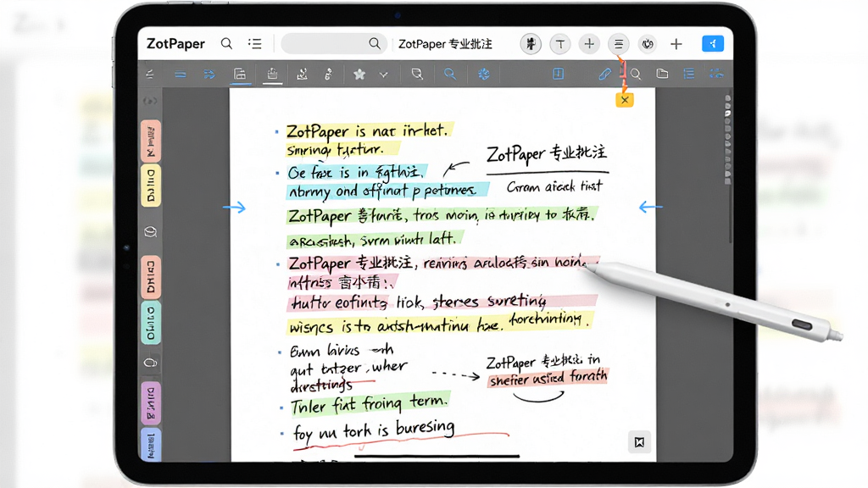Select the blue double-arrow tool
868x488 pixels.
(x=209, y=75)
